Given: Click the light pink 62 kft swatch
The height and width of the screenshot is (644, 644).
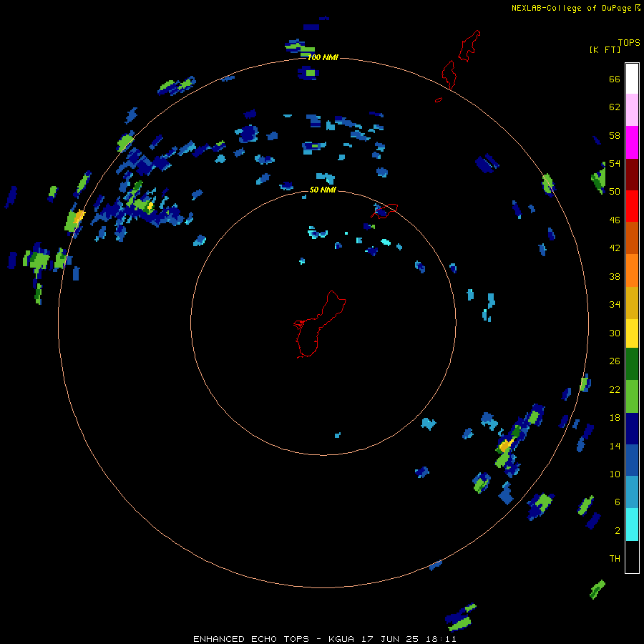Looking at the screenshot, I should [x=632, y=110].
